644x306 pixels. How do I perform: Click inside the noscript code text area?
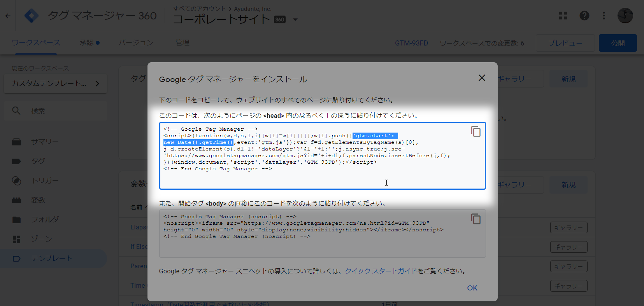pos(323,234)
